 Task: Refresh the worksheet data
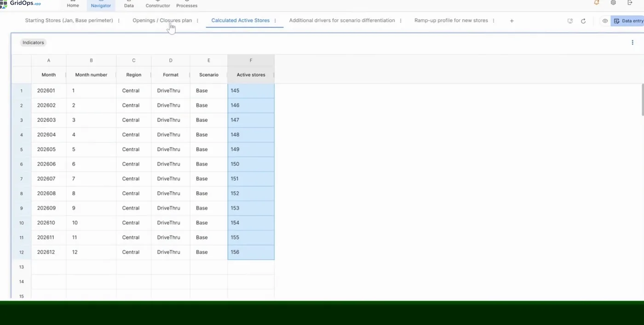(x=583, y=21)
